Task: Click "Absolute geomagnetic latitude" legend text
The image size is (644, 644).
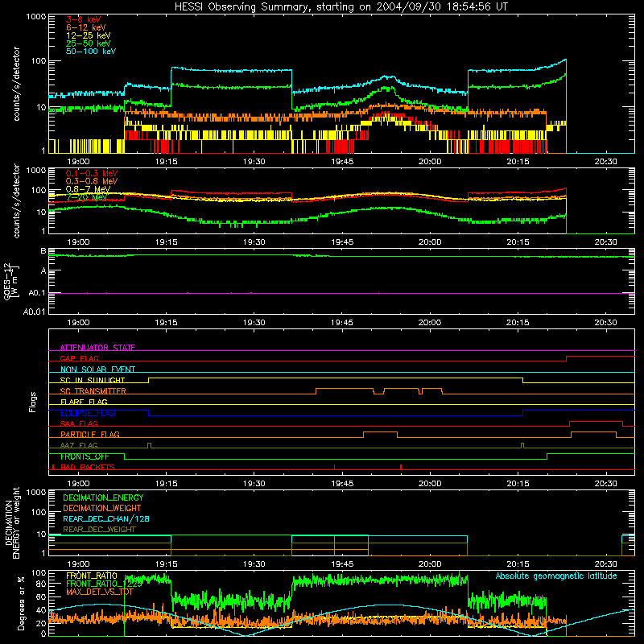Action: point(556,576)
